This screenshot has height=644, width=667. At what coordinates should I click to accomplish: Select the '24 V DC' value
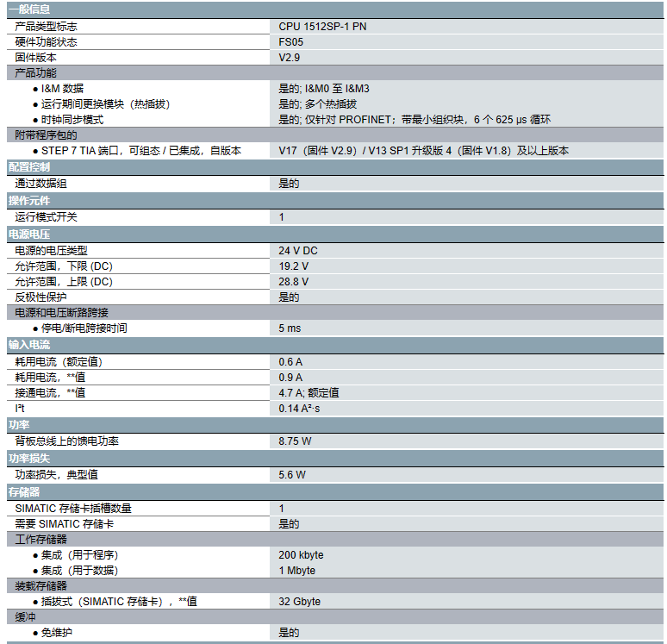pyautogui.click(x=298, y=251)
